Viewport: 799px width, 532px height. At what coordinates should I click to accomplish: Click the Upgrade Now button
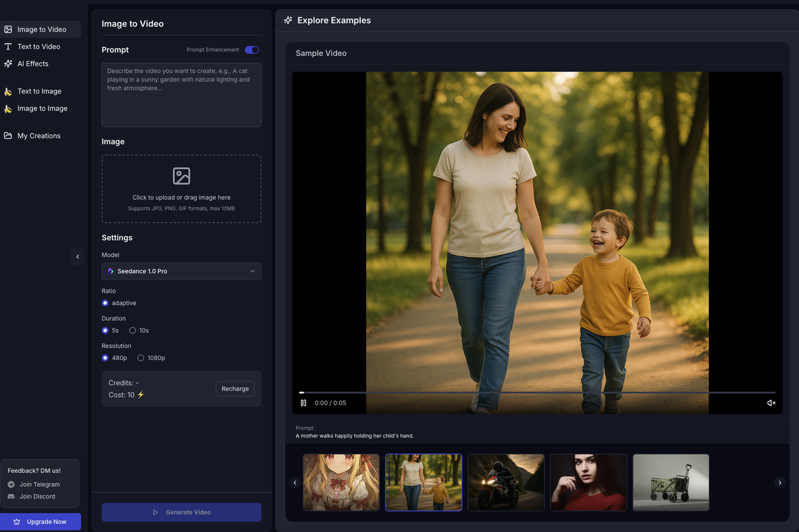[40, 522]
